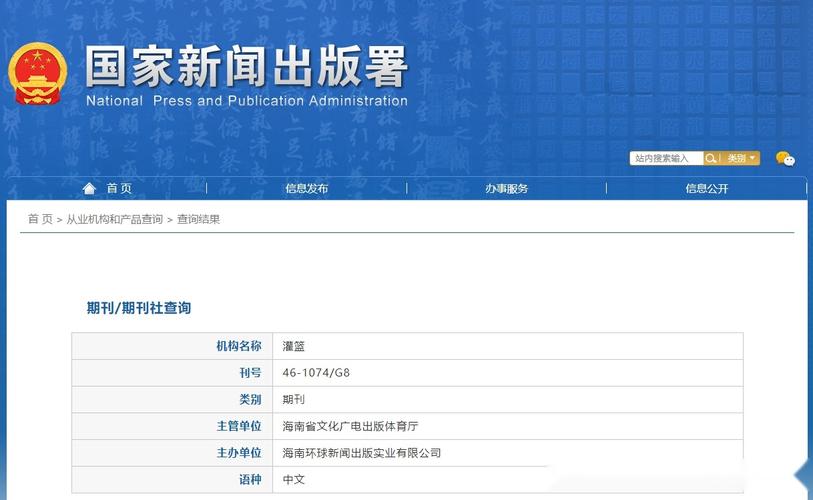
Task: Open the 办事服务 navigation tab
Action: click(507, 188)
